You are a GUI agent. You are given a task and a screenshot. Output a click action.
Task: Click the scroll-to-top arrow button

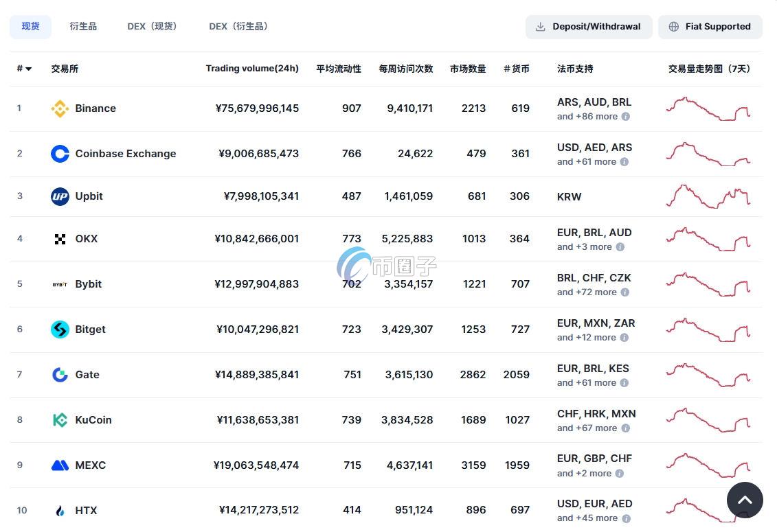tap(745, 500)
